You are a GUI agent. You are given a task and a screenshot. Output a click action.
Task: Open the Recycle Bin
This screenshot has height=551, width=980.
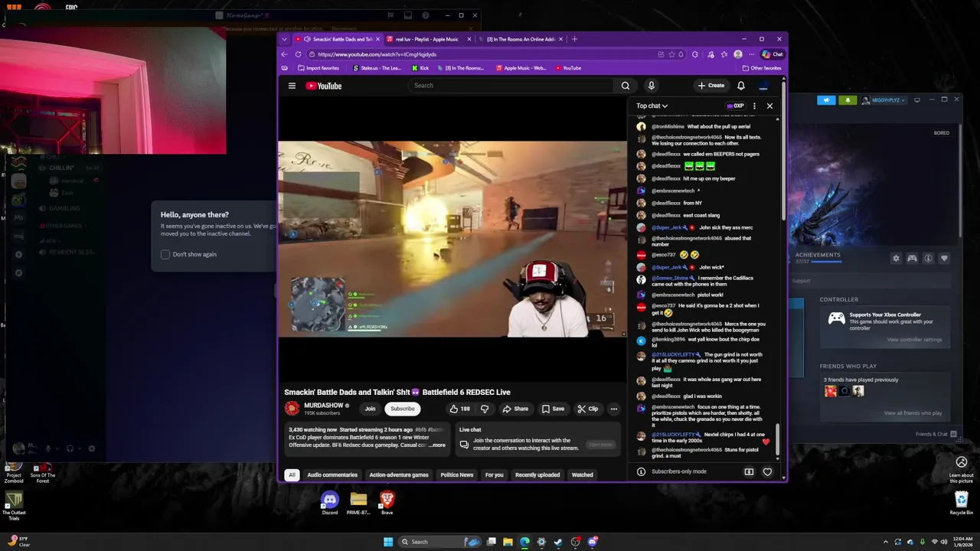(962, 504)
